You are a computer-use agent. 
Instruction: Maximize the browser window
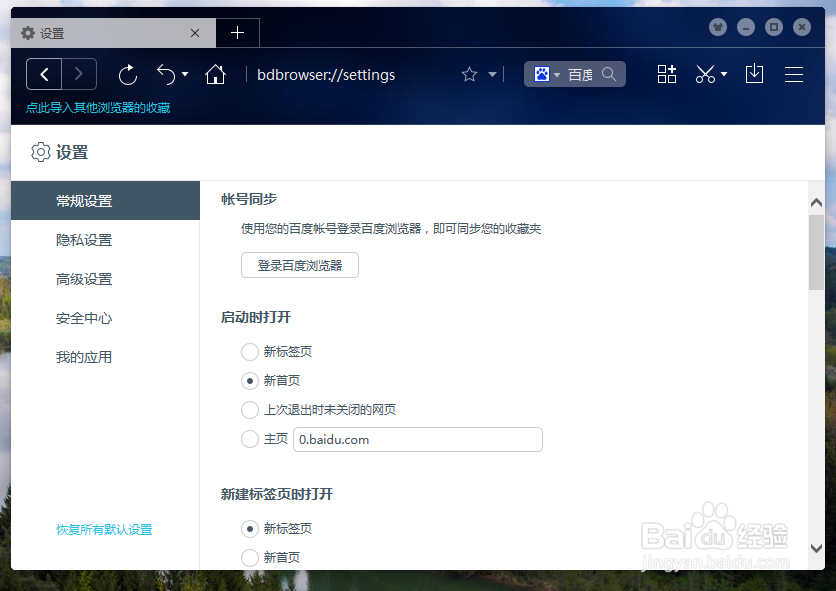(774, 27)
